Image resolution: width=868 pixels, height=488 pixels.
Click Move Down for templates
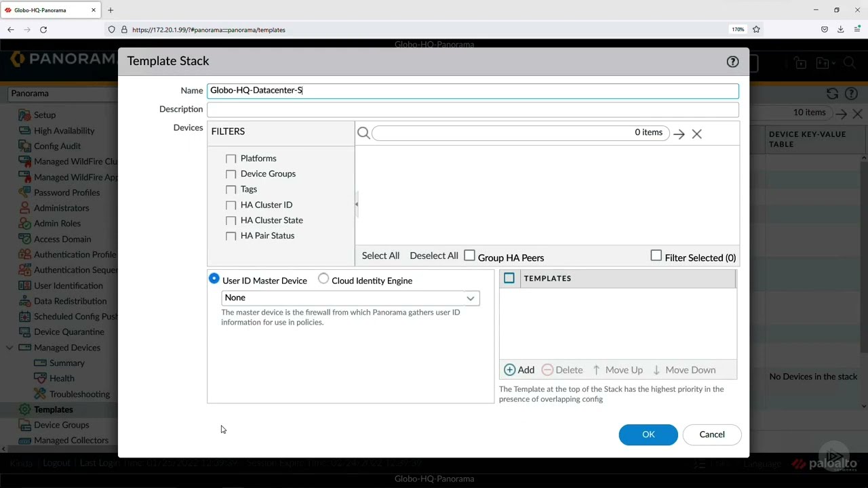684,369
